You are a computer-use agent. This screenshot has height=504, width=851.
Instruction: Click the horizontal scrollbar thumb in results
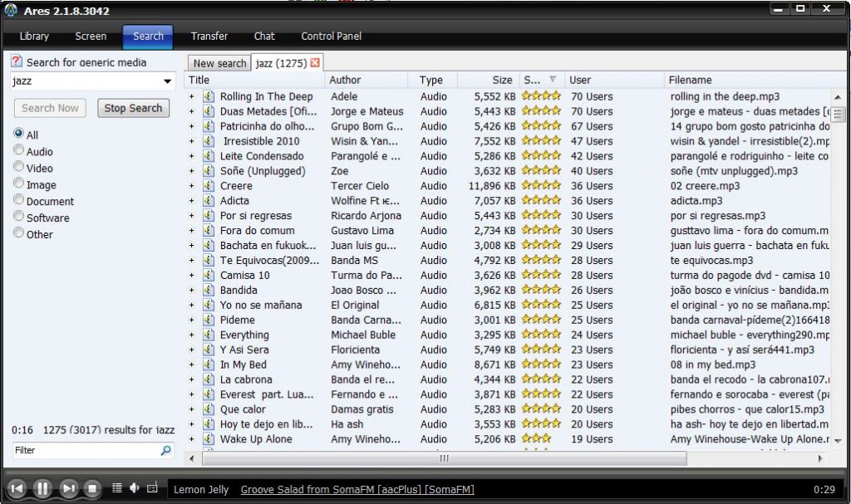tap(445, 458)
